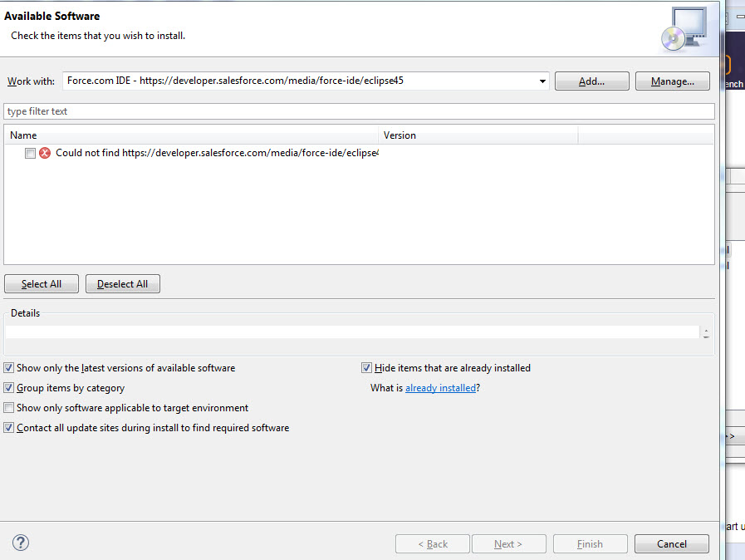
Task: Click the Version column header
Action: [x=478, y=135]
